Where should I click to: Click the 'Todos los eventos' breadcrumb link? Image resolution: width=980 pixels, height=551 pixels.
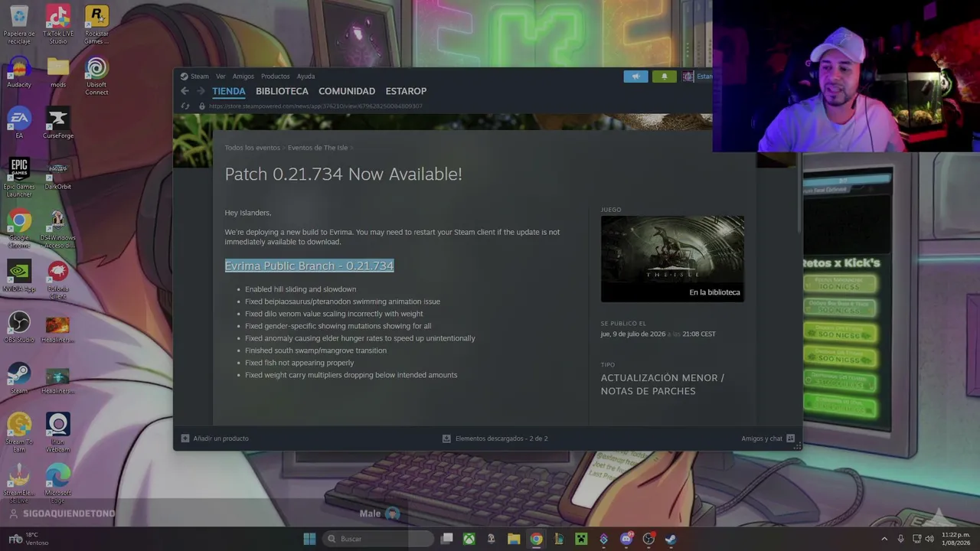253,148
